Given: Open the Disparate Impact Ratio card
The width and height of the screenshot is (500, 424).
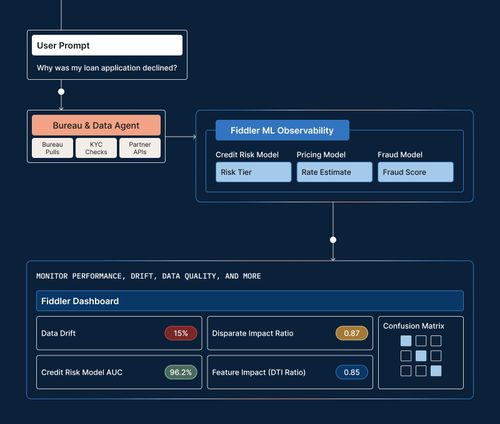Looking at the screenshot, I should 290,333.
